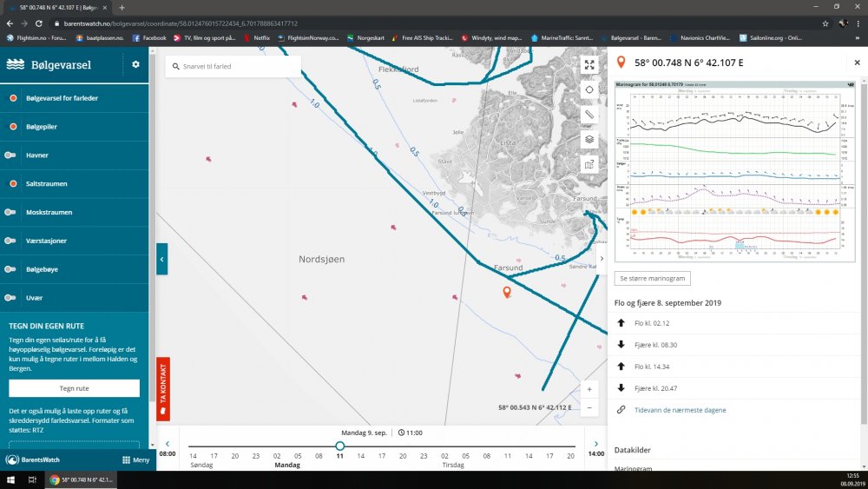Collapse the right info panel arrow
The height and width of the screenshot is (489, 868).
[x=602, y=258]
